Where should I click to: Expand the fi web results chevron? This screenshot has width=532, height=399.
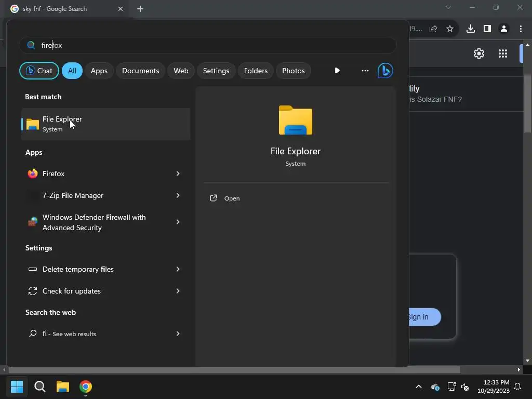click(178, 334)
